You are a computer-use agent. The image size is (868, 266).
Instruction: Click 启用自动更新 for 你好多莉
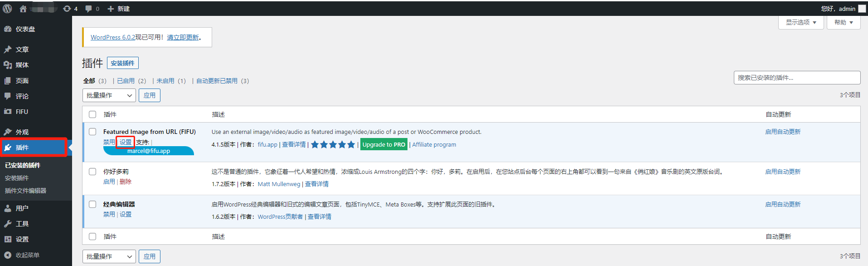click(x=783, y=172)
